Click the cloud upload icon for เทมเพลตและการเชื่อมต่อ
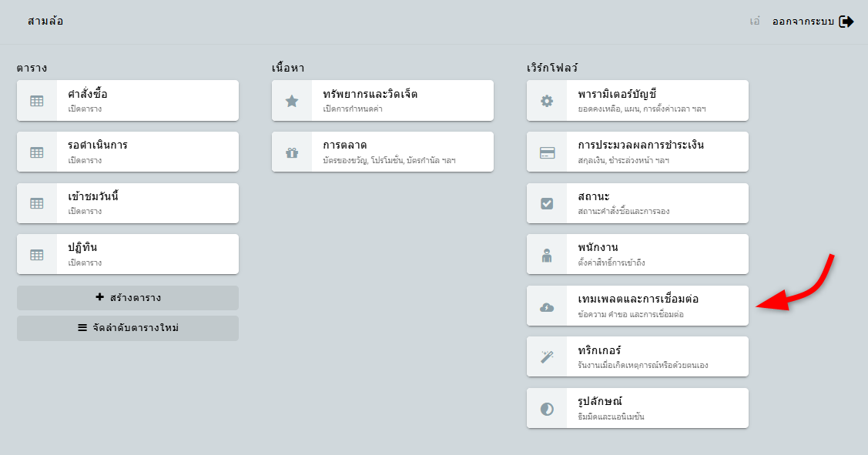The height and width of the screenshot is (455, 868). point(547,306)
